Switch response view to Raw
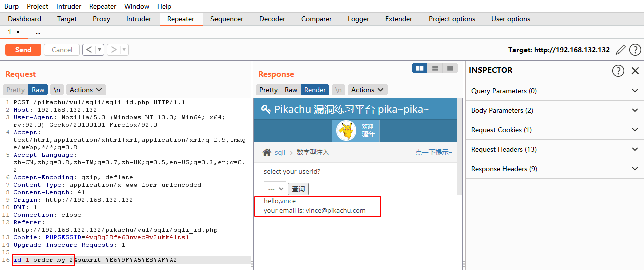 pyautogui.click(x=291, y=90)
